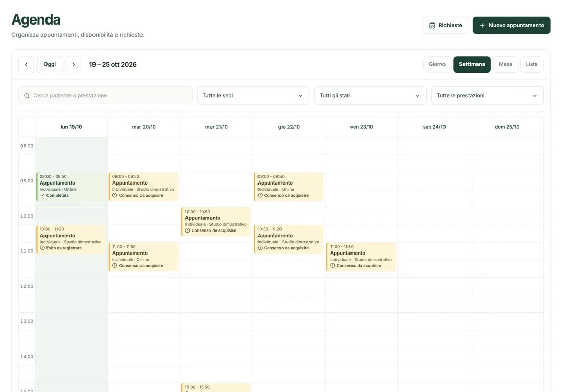Screen dimensions: 562x392
Task: Go to previous week arrow
Action: click(x=26, y=64)
